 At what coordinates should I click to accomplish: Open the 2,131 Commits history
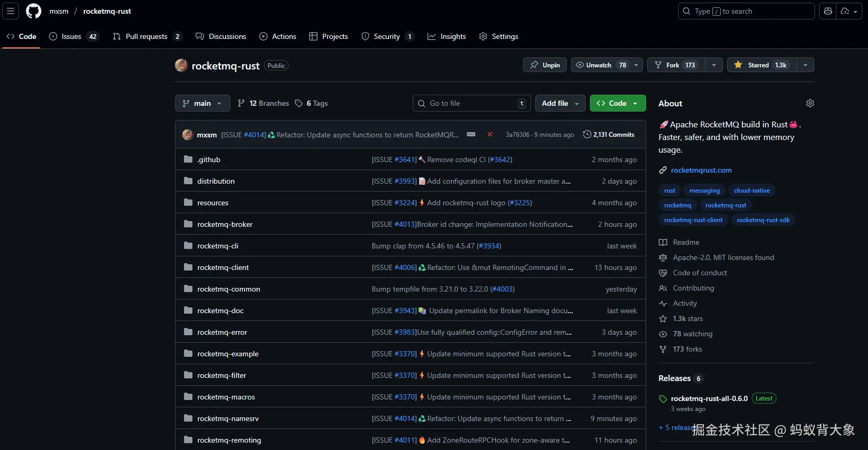[609, 135]
